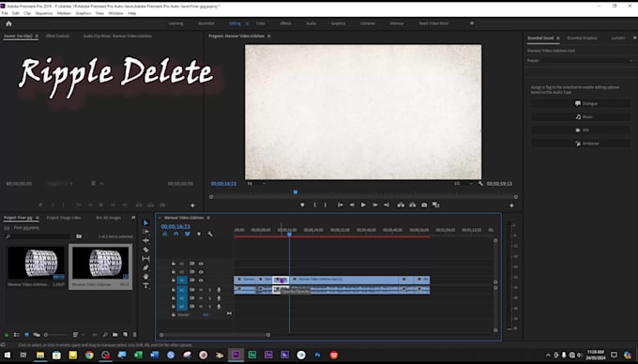Toggle visibility eye of track V2

[x=201, y=272]
